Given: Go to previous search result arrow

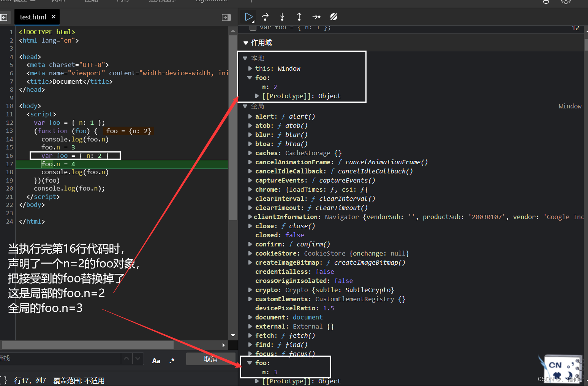Looking at the screenshot, I should tap(126, 359).
